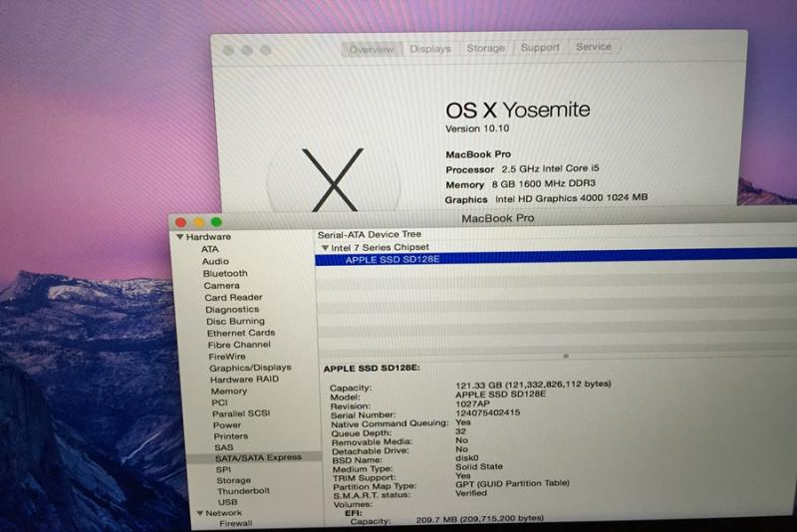Open the Storage tab
Screen dimensions: 797x532
[486, 48]
